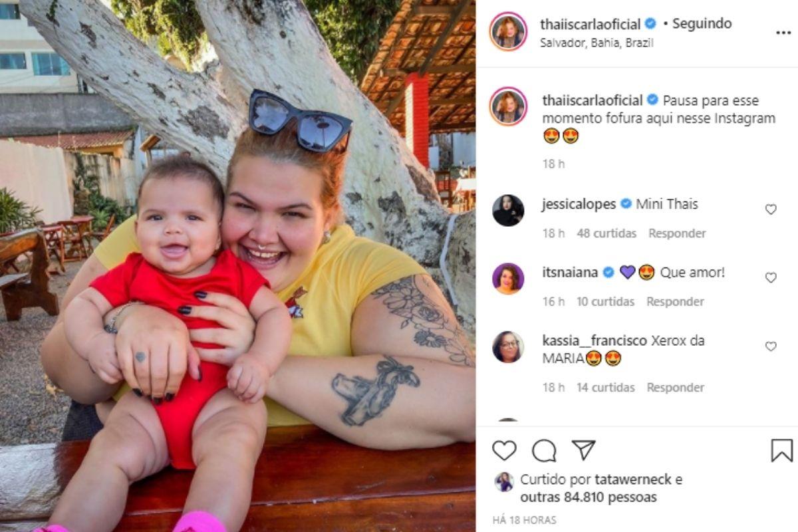
Task: Like itsnaiana's comment with the small heart
Action: [x=771, y=277]
